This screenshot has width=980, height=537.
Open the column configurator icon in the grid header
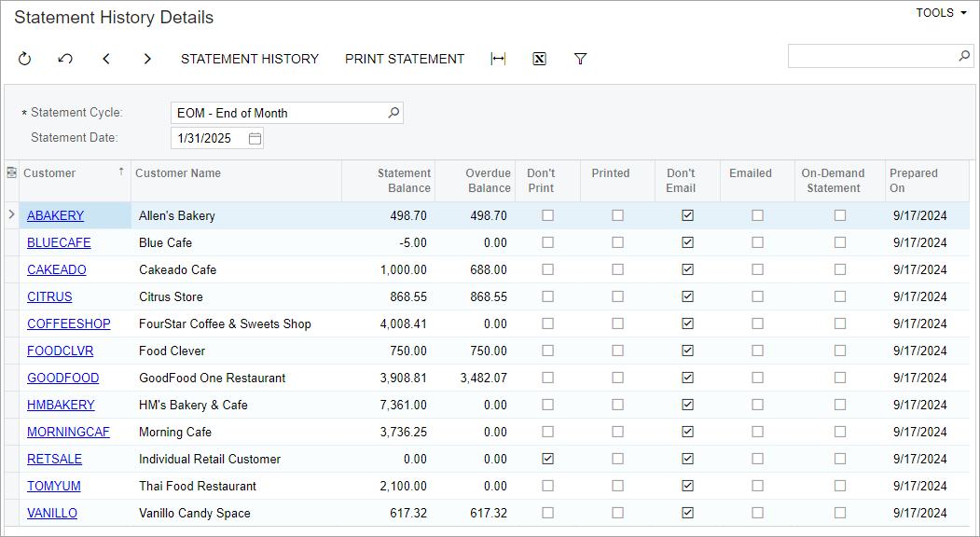[11, 172]
